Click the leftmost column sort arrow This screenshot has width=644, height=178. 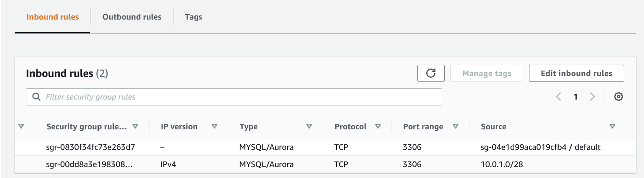coord(21,126)
